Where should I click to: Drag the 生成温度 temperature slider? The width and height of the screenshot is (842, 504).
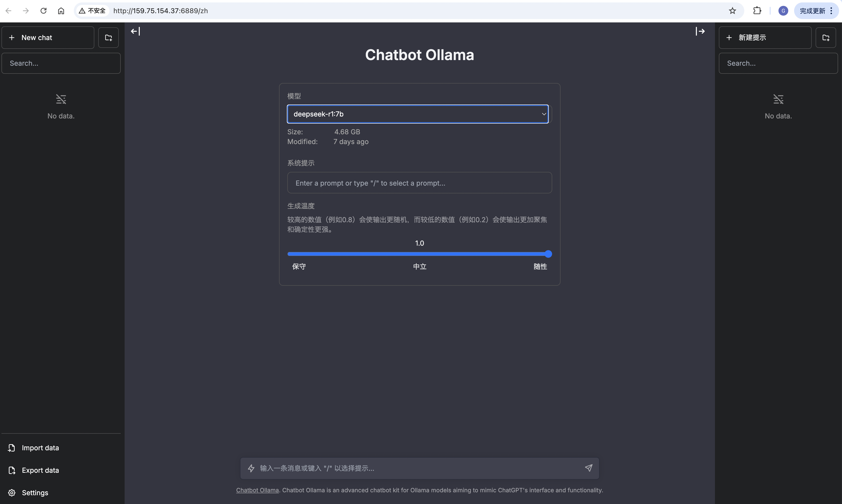click(x=548, y=254)
